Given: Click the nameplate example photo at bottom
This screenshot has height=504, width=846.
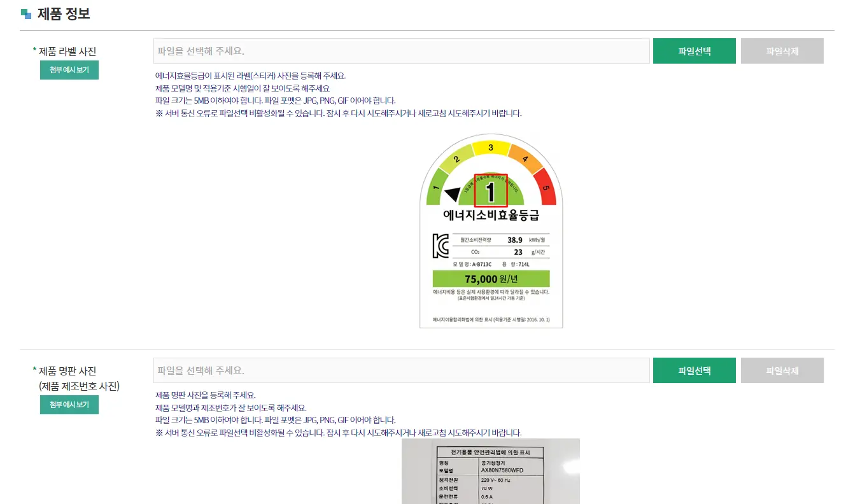Looking at the screenshot, I should click(490, 474).
